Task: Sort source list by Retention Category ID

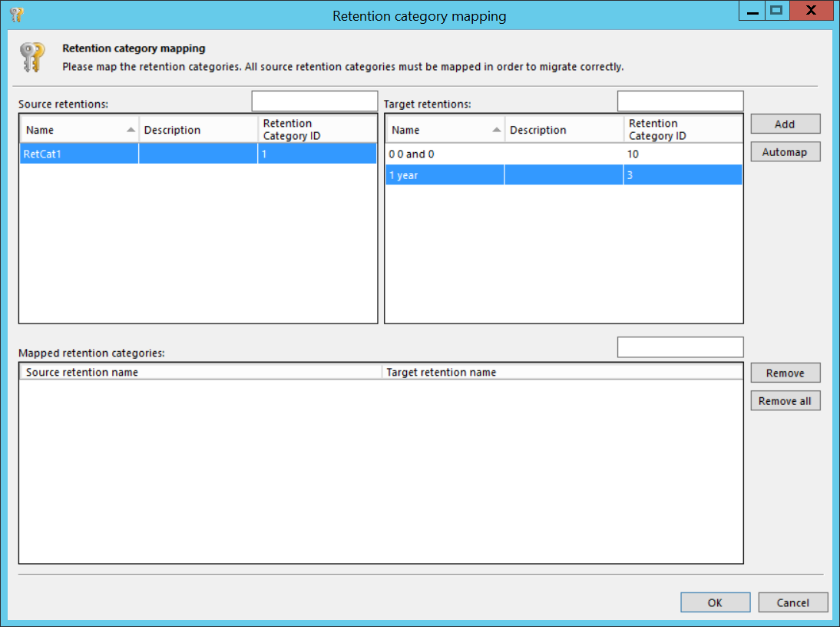Action: click(x=316, y=130)
